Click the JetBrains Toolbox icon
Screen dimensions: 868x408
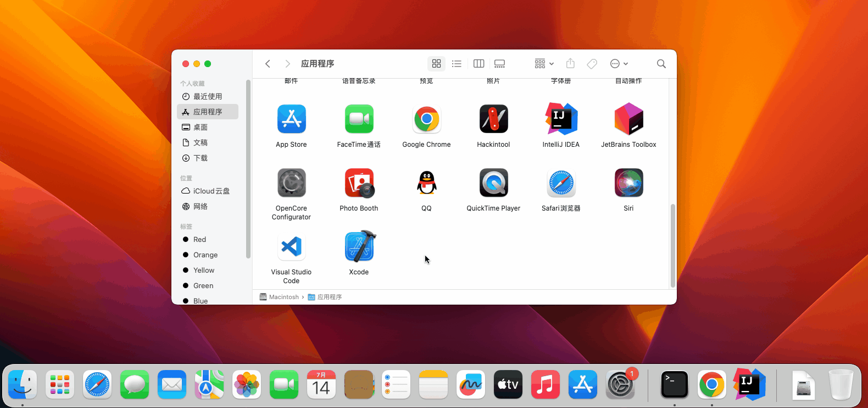click(628, 119)
